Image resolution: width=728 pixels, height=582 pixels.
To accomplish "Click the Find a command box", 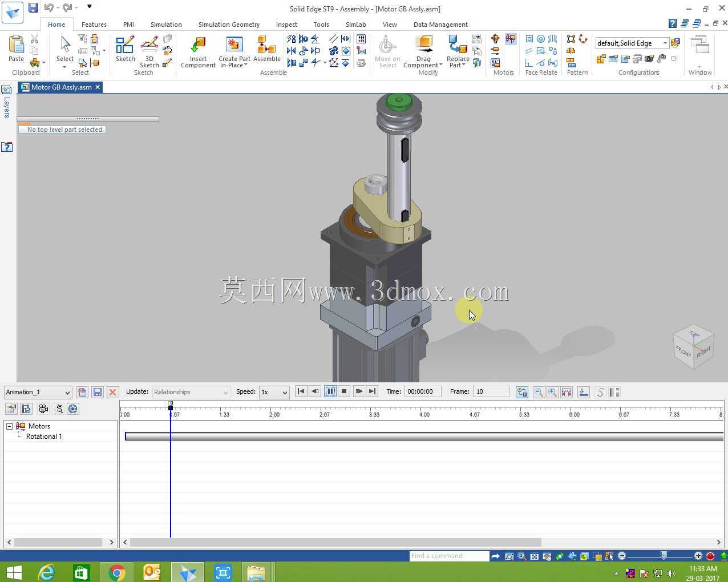I will tap(449, 556).
